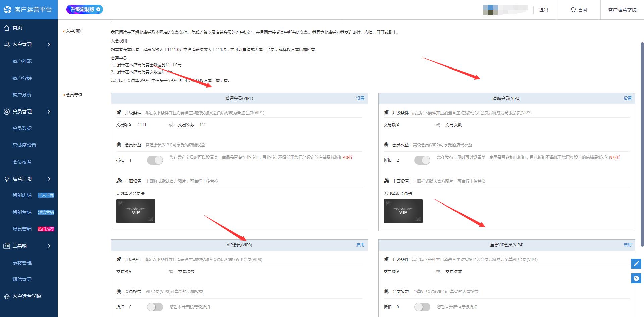Click the page vertical scrollbar
The width and height of the screenshot is (644, 317).
(642, 144)
